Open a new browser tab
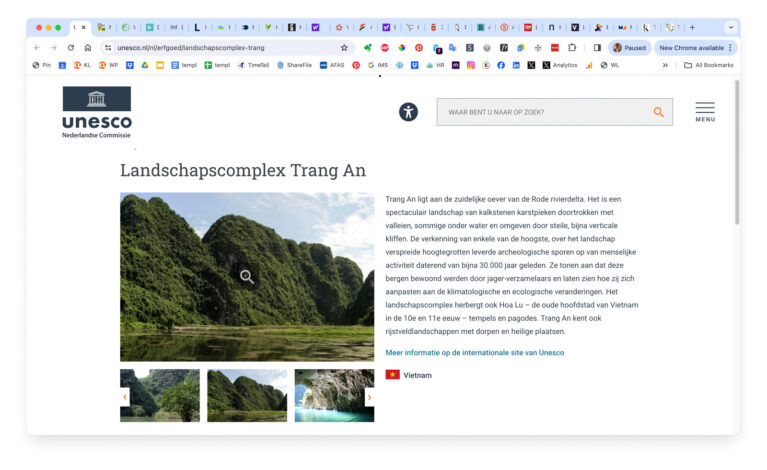This screenshot has width=767, height=470. [x=692, y=27]
